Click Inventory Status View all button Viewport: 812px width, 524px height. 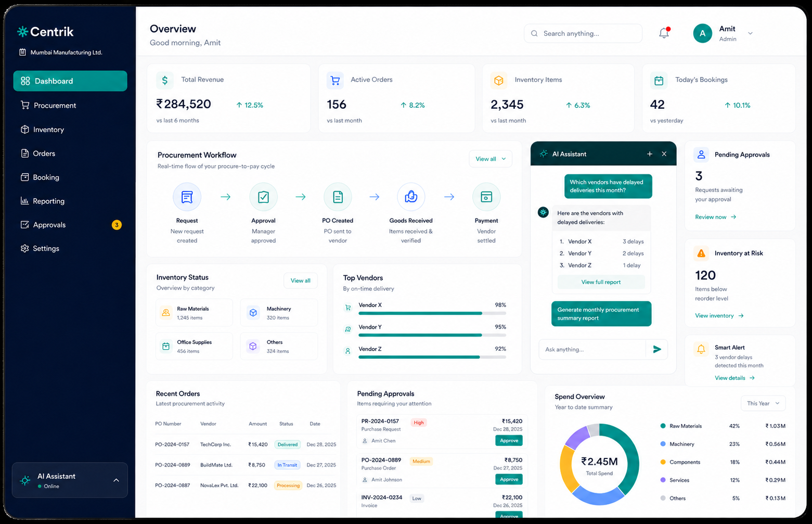pos(301,280)
